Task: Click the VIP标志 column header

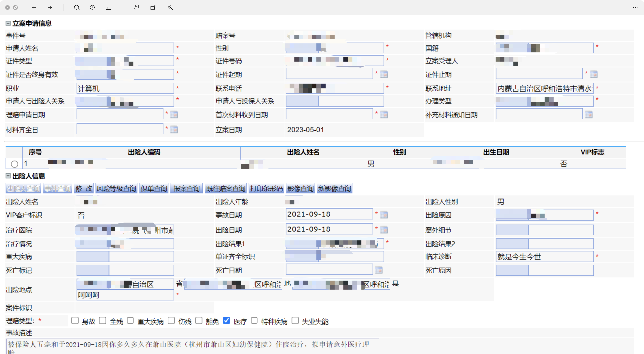Action: point(593,152)
